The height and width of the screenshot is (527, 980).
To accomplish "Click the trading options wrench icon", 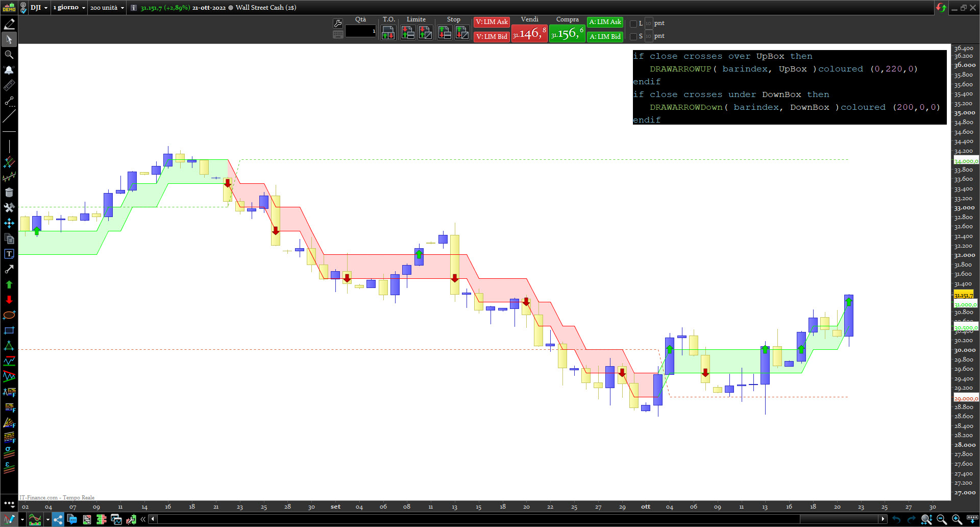I will point(337,23).
